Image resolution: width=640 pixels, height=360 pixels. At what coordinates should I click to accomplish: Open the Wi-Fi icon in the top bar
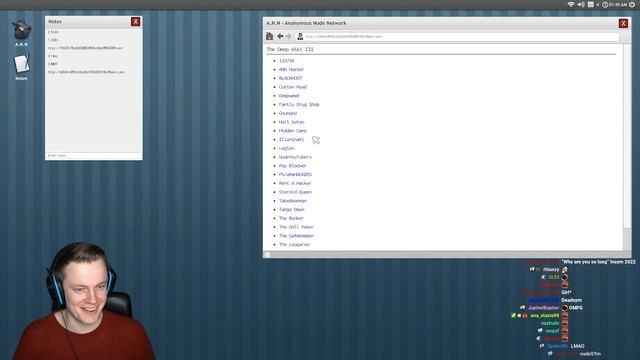(x=571, y=4)
